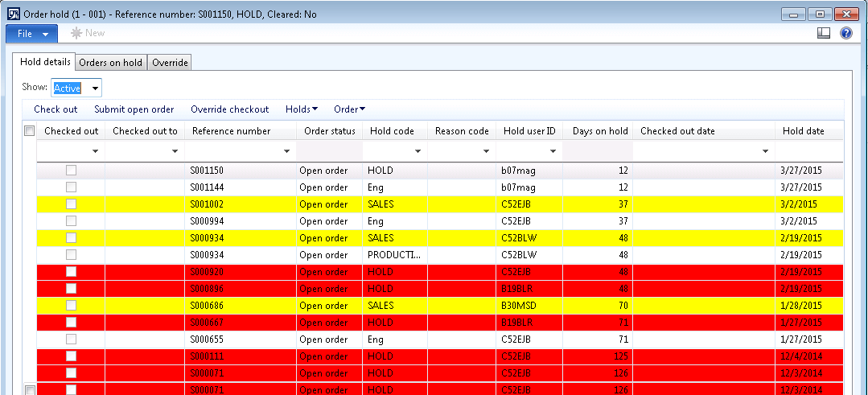The height and width of the screenshot is (395, 868).
Task: Open the Hold code filter dropdown arrow
Action: pyautogui.click(x=417, y=151)
